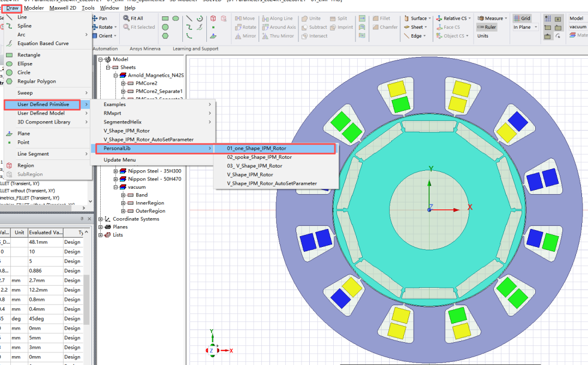Pick the draw line toolbar icon
588x365 pixels.
click(189, 18)
